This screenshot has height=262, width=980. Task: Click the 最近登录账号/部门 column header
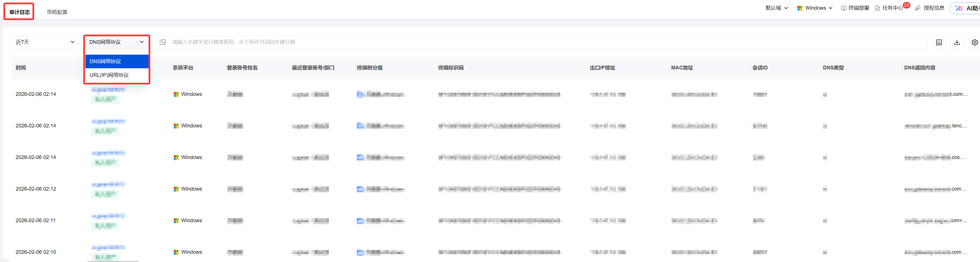pyautogui.click(x=313, y=68)
